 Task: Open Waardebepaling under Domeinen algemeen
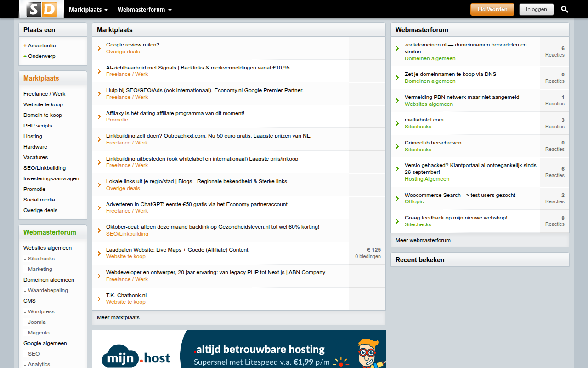pyautogui.click(x=48, y=290)
